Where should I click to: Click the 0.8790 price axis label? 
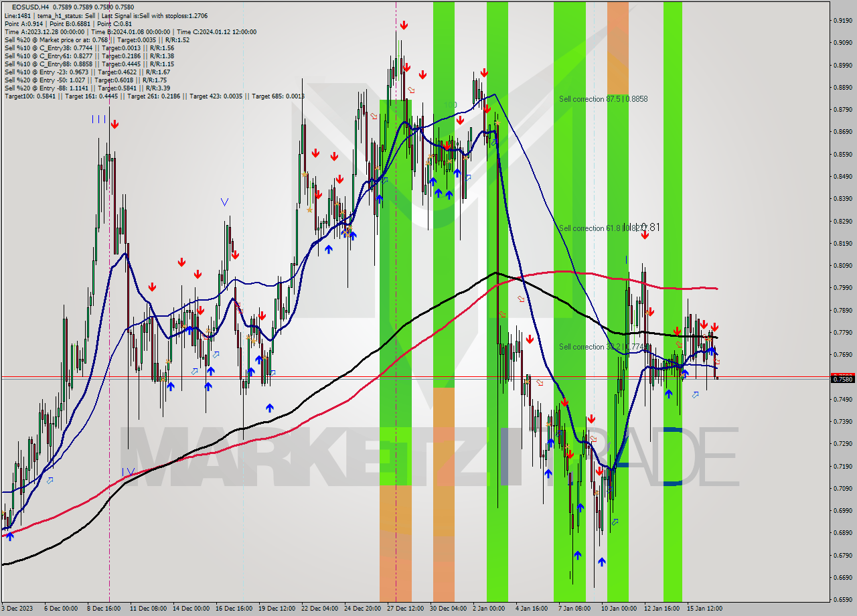click(x=842, y=110)
